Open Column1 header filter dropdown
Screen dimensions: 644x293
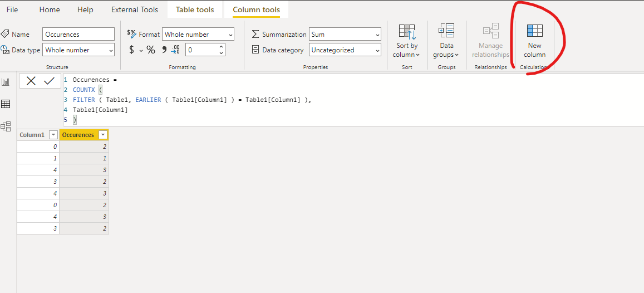pos(52,135)
